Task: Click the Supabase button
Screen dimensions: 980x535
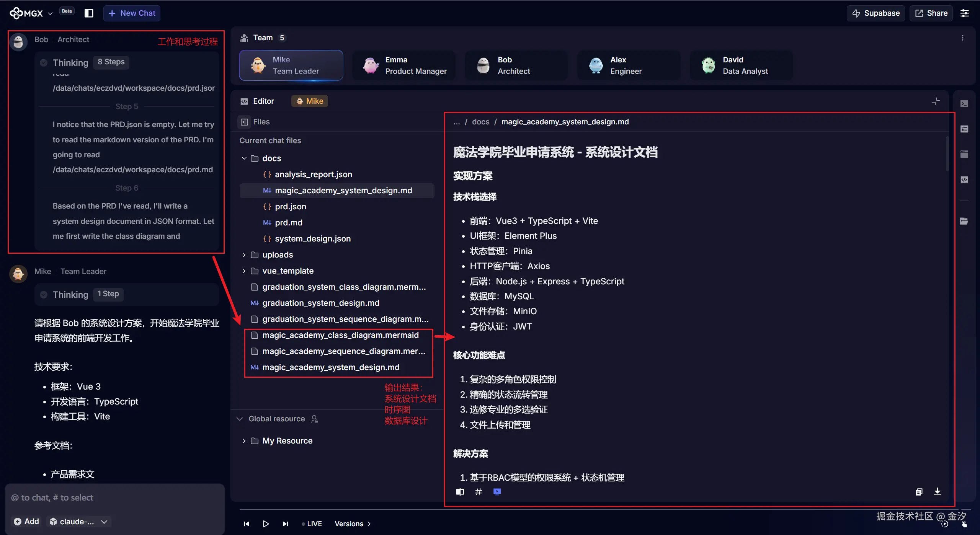Action: click(x=876, y=13)
